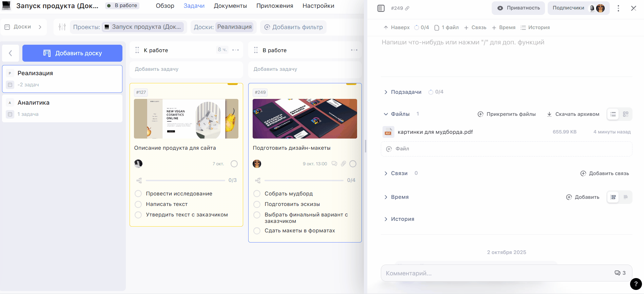Viewport: 644px width, 294px height.
Task: Click the help question mark button
Action: 636,284
